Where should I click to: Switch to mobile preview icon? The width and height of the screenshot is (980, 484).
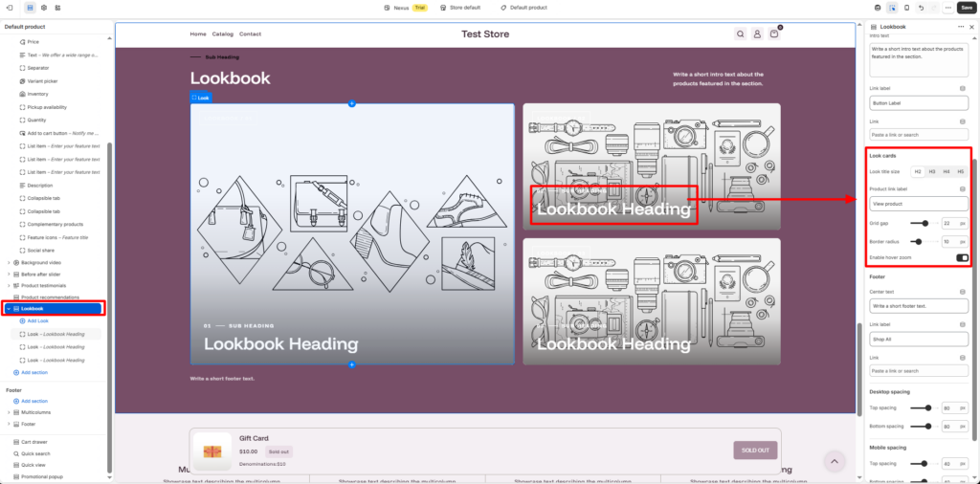coord(907,8)
